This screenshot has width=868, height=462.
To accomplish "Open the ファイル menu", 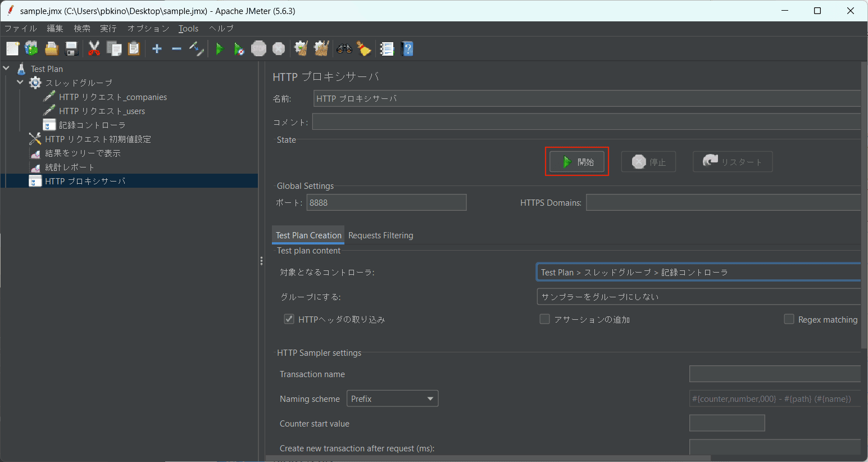I will coord(21,29).
